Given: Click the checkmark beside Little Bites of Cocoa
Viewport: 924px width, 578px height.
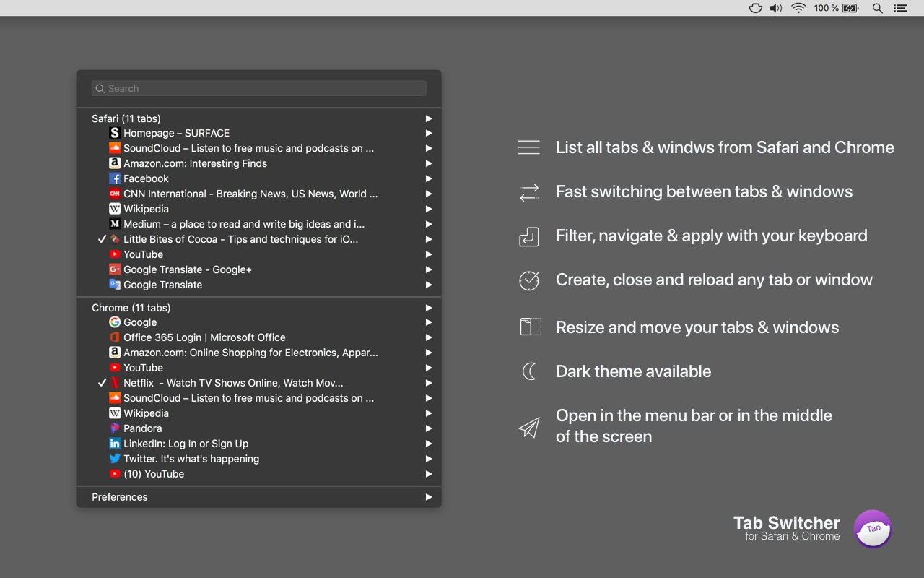Looking at the screenshot, I should point(102,239).
